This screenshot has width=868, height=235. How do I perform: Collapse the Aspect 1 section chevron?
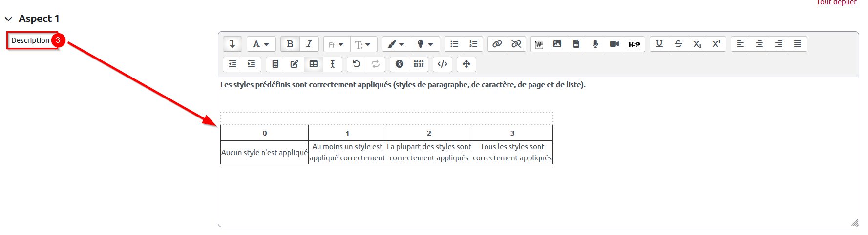(x=8, y=19)
